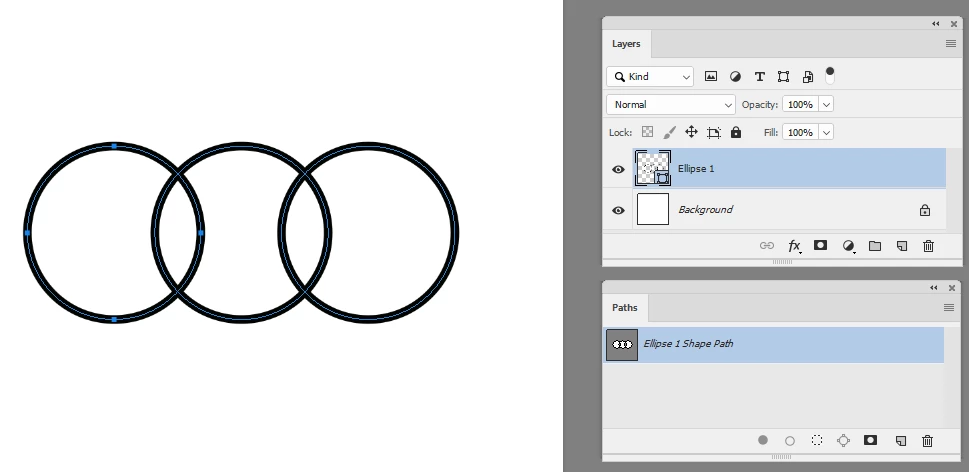
Task: Switch to the Layers tab
Action: [x=626, y=44]
